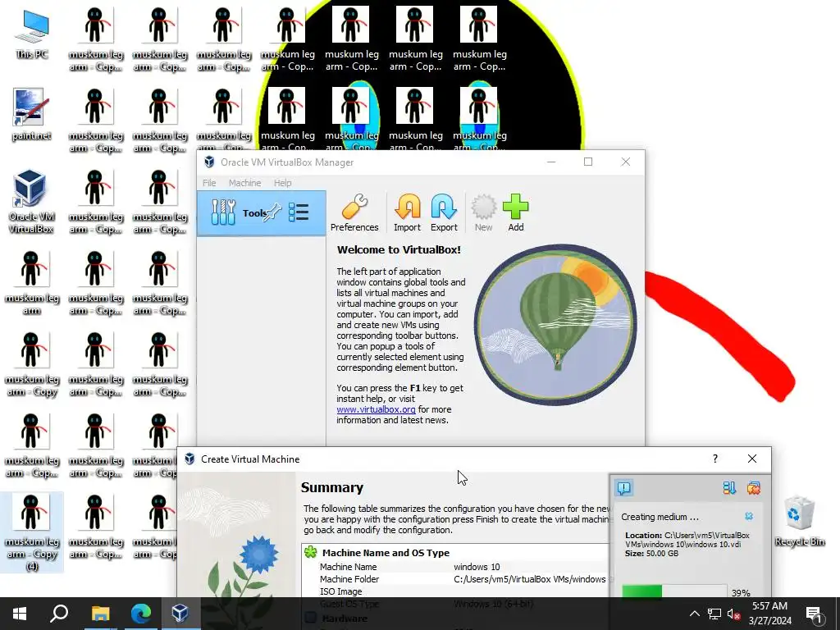Screen dimensions: 840x630
Task: Open the Help menu in VirtualBox Manager
Action: 283,183
